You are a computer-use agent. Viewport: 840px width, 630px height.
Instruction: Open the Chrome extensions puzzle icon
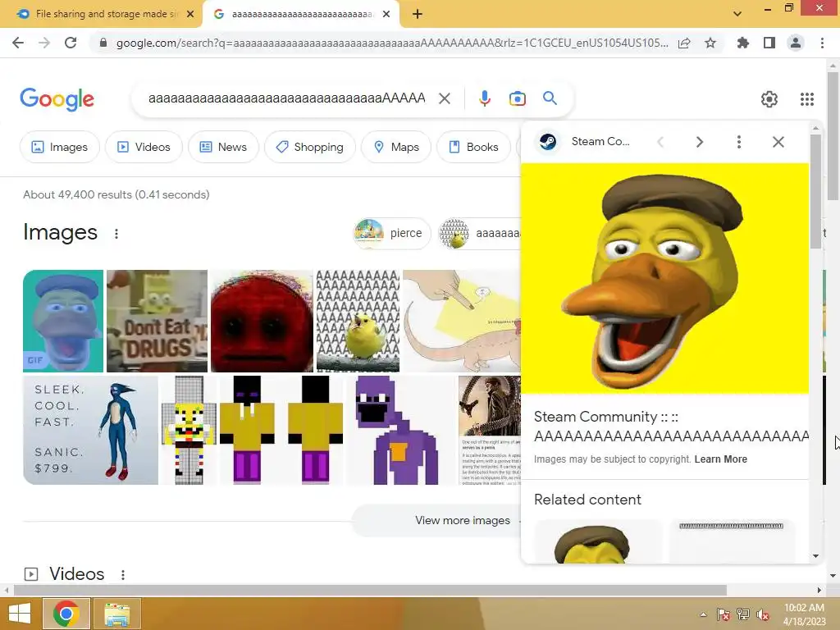click(x=742, y=43)
